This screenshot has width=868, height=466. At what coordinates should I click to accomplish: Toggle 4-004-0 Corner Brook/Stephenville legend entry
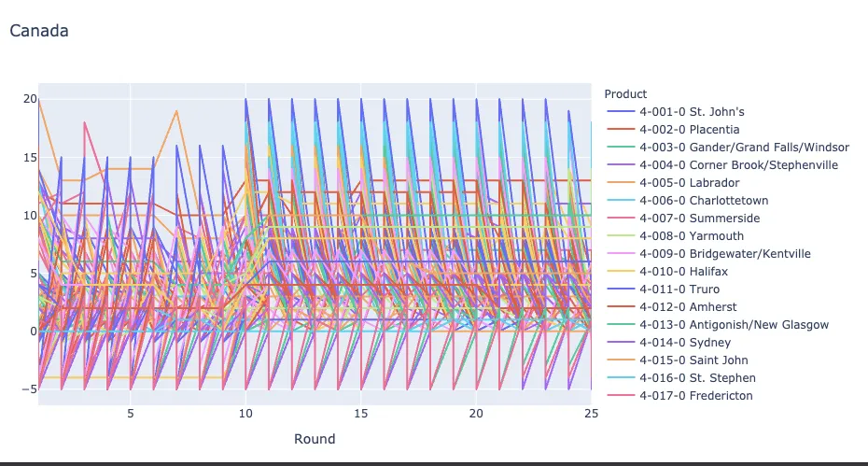point(722,165)
